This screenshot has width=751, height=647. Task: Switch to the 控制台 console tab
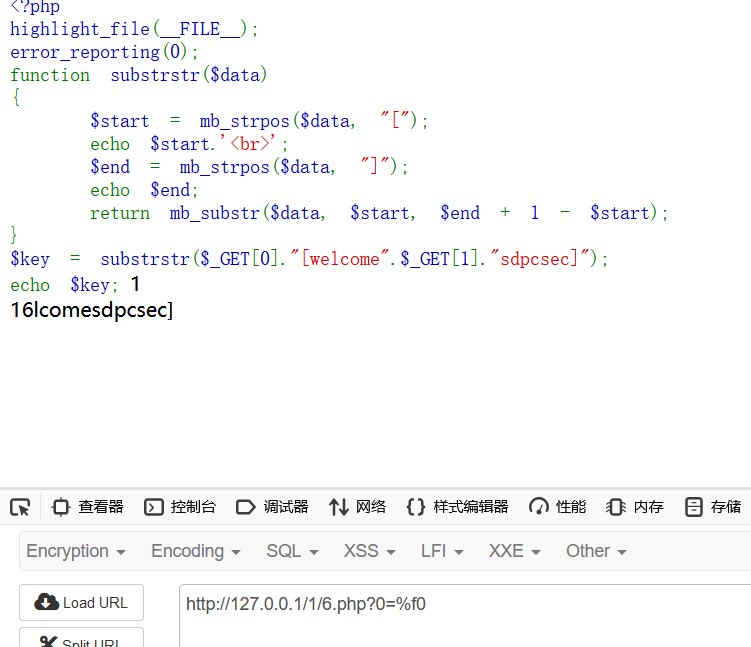180,507
